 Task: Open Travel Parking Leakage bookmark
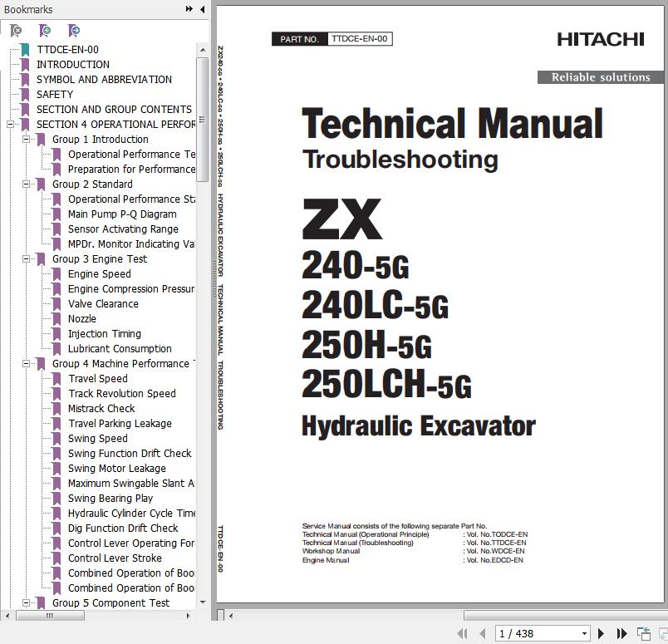click(120, 424)
